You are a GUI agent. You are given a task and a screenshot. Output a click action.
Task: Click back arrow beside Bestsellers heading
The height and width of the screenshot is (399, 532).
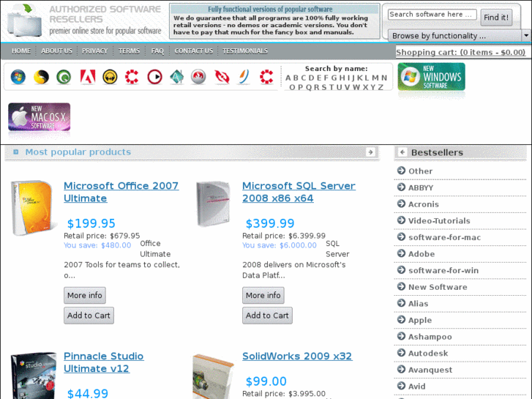[x=402, y=152]
